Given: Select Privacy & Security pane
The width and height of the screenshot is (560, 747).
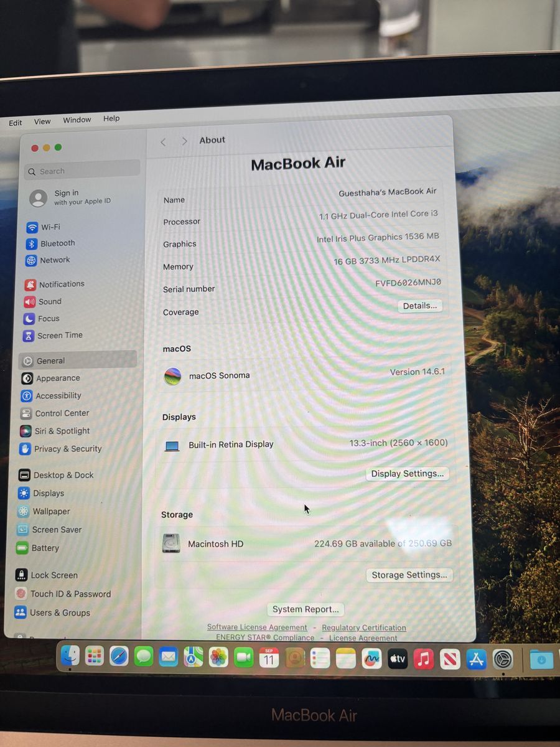Looking at the screenshot, I should (60, 449).
